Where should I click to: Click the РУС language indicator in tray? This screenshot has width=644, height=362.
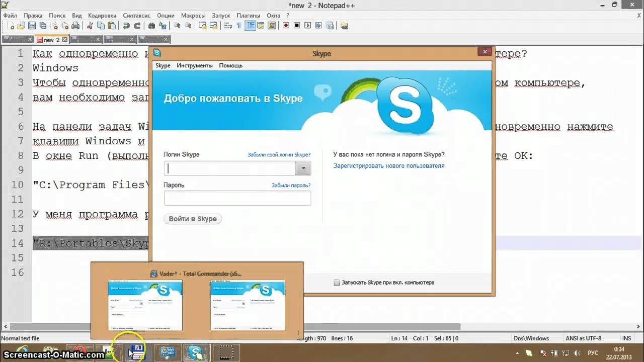click(x=593, y=353)
